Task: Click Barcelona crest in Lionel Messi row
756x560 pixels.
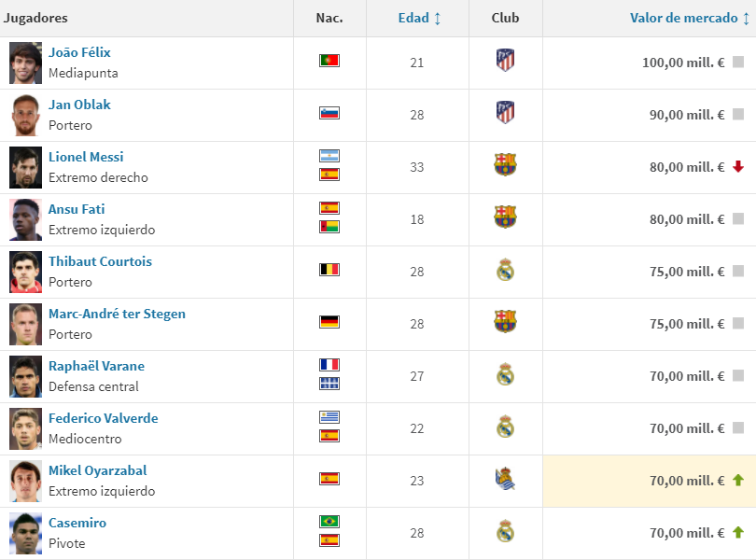Action: click(x=505, y=166)
